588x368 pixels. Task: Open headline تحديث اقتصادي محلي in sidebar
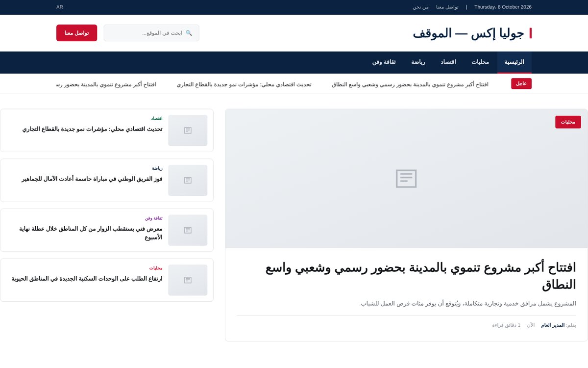[92, 129]
